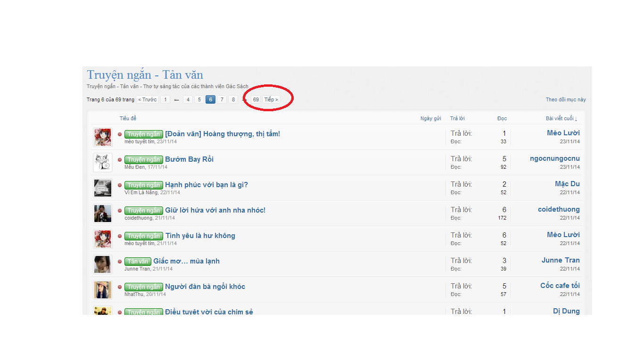Open the 'Truyện ngắn - Tản văn' heading

click(145, 75)
